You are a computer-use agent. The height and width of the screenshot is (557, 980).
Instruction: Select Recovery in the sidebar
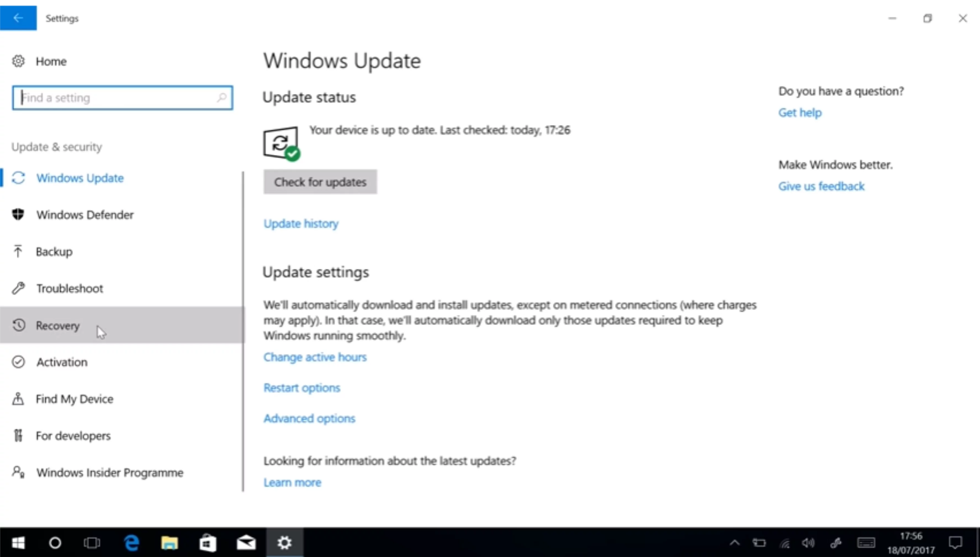pos(121,325)
